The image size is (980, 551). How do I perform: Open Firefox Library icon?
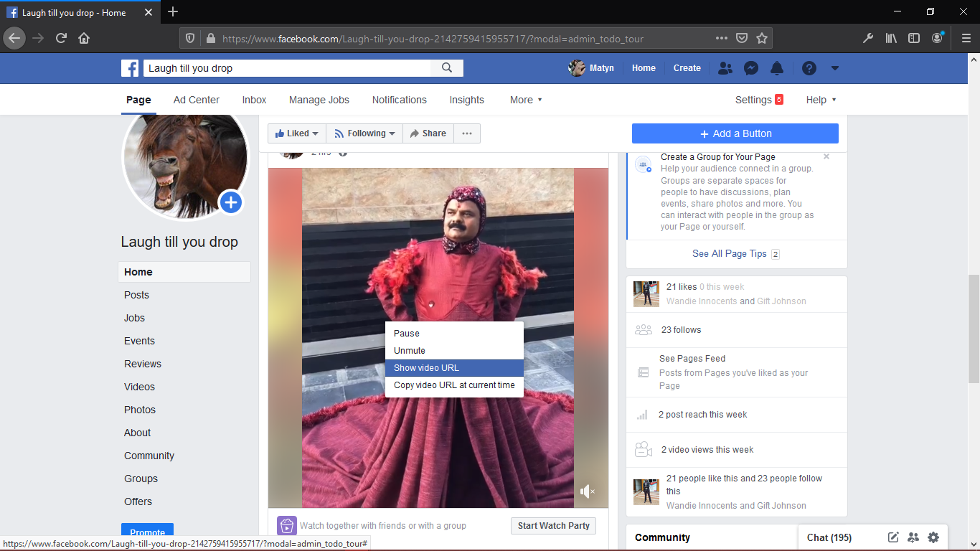[x=891, y=38]
